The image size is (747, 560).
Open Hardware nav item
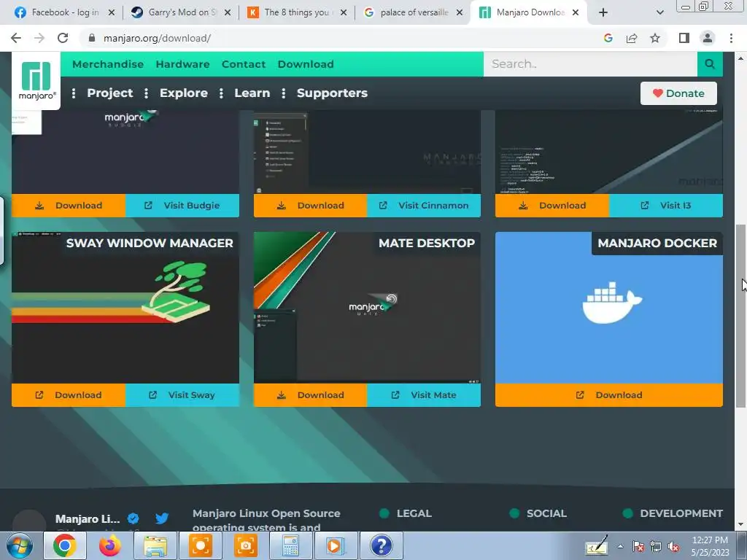(x=182, y=64)
